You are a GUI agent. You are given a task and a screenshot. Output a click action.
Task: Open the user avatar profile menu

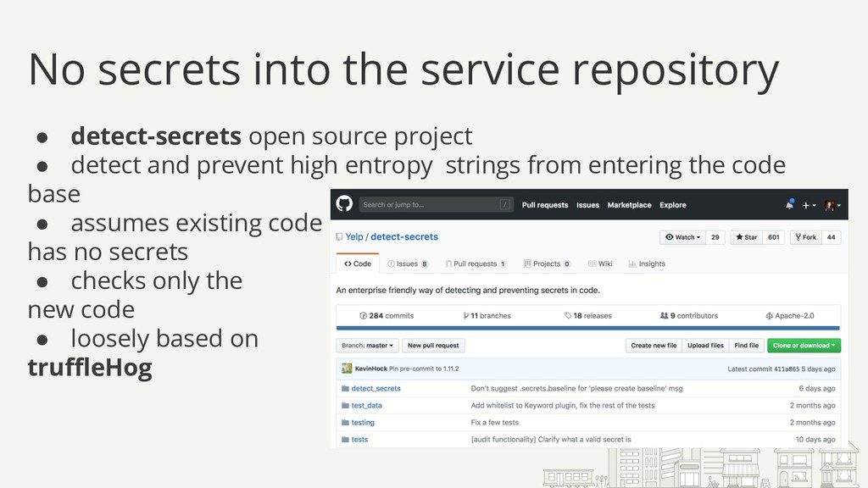tap(832, 205)
